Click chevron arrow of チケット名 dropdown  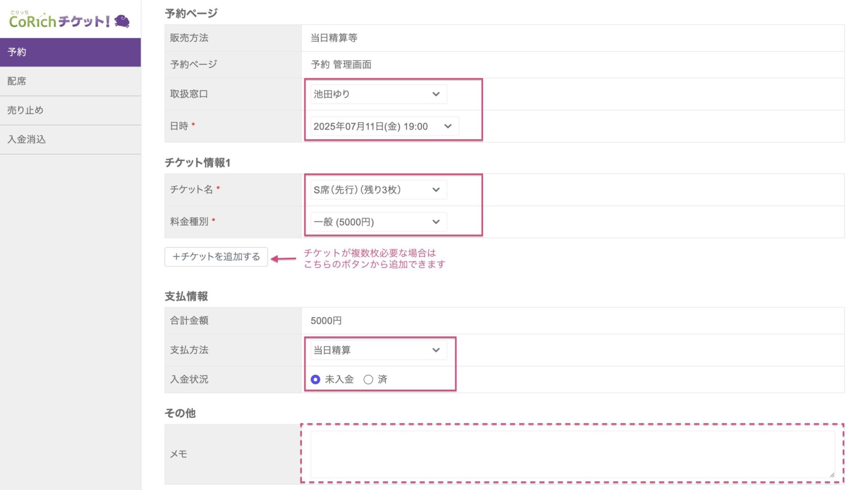436,190
